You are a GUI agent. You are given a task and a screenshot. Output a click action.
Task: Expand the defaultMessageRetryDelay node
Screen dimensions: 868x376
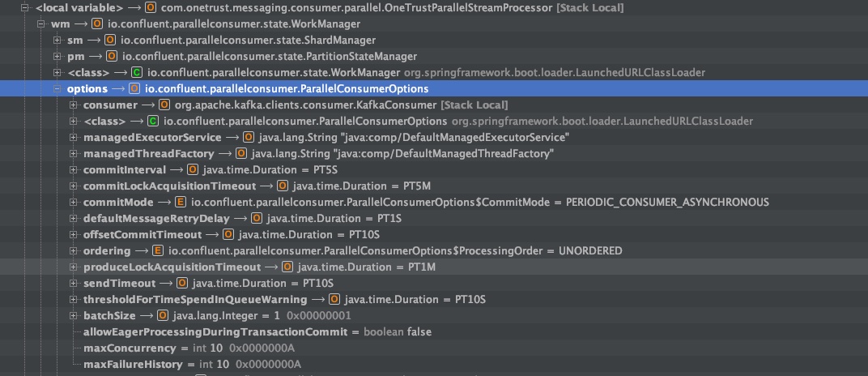point(73,219)
